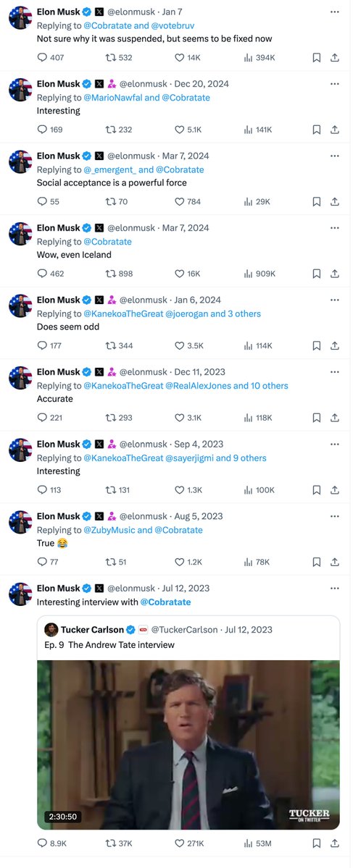View analytics showing 141K views
The width and height of the screenshot is (353, 868).
[x=258, y=130]
